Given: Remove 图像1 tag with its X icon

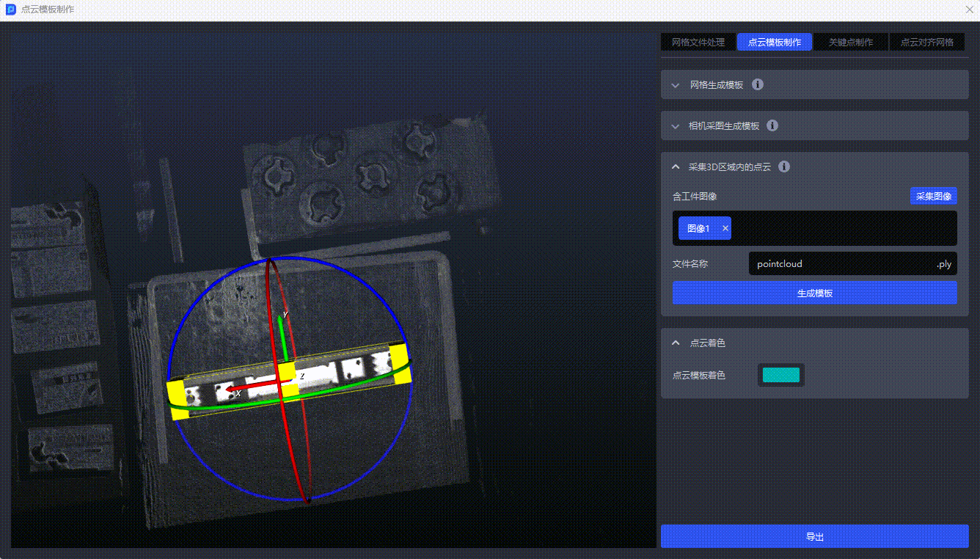Looking at the screenshot, I should [725, 229].
